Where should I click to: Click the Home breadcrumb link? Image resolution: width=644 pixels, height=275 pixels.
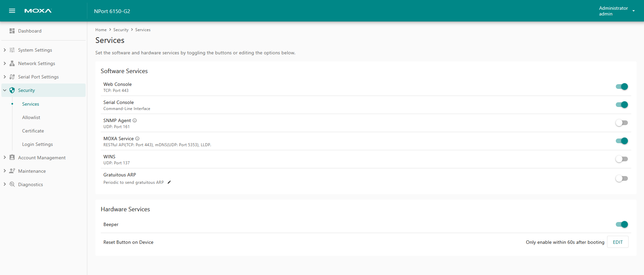pos(101,30)
